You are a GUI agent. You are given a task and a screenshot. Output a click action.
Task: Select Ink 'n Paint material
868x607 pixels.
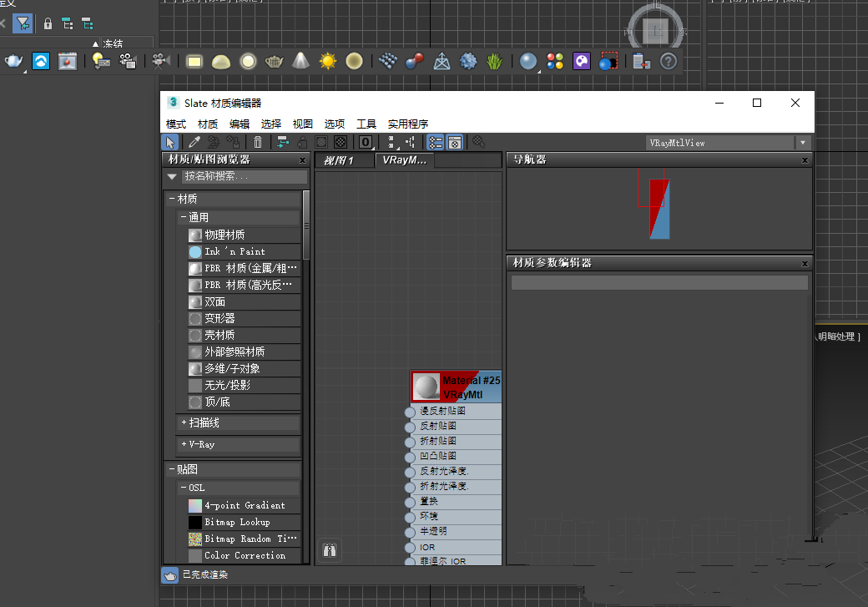(244, 251)
